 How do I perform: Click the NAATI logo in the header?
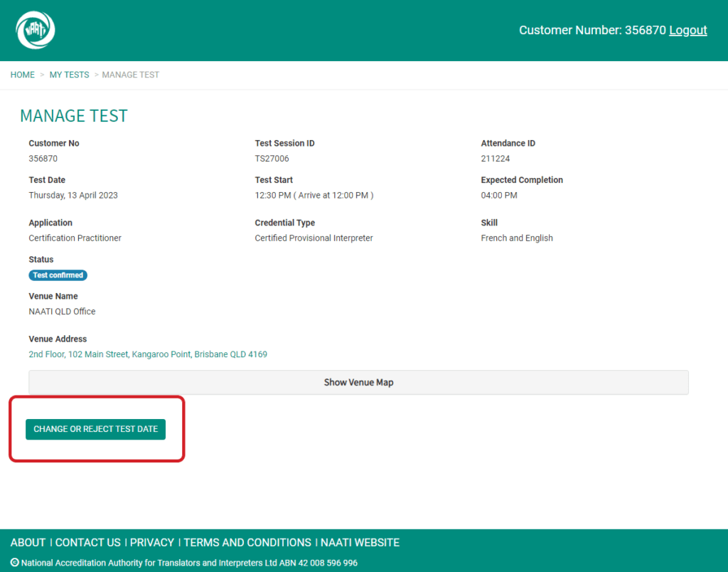36,31
